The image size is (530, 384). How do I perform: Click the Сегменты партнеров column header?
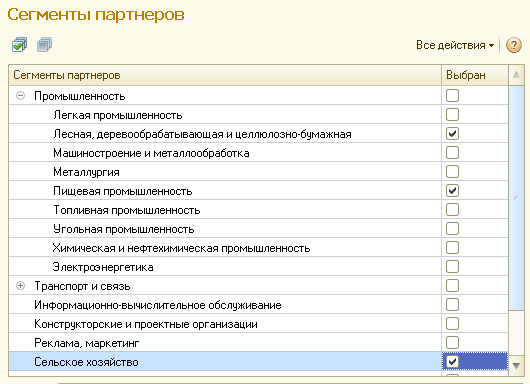[x=225, y=75]
